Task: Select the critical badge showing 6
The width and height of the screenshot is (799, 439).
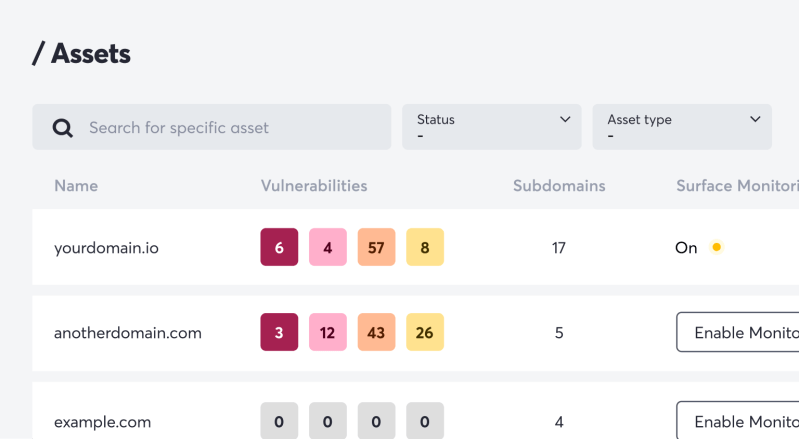Action: point(279,247)
